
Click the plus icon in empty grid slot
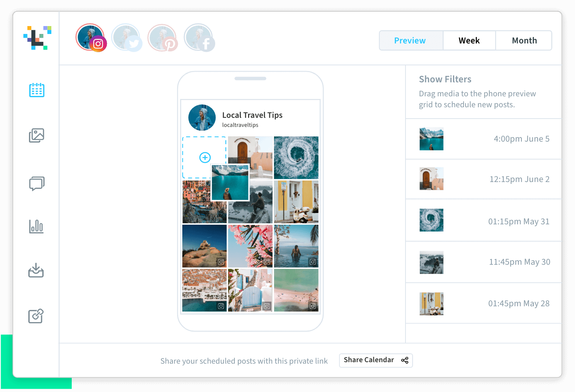pyautogui.click(x=205, y=157)
